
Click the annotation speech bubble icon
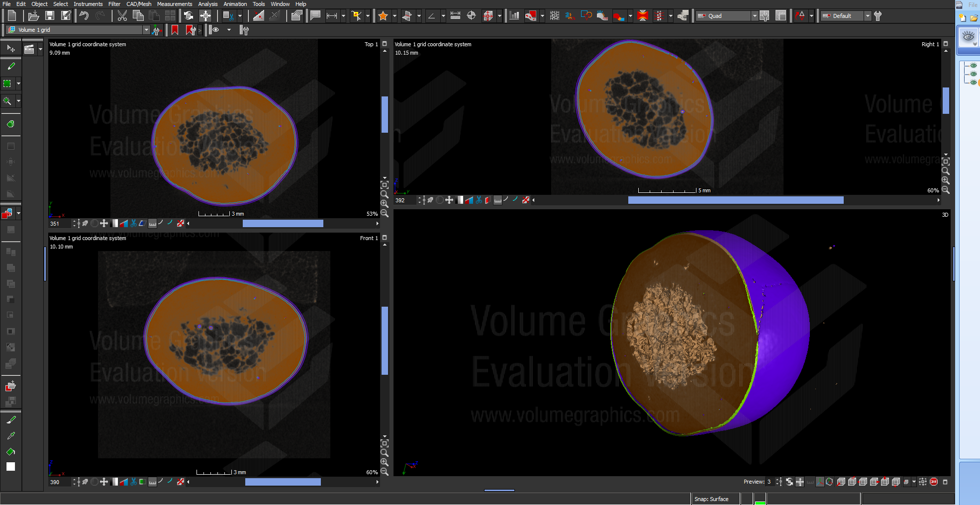pos(315,16)
